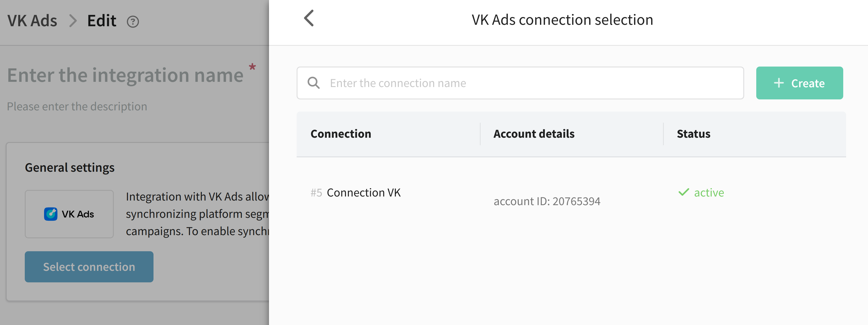The image size is (868, 325).
Task: Click the help question mark icon beside Edit
Action: [133, 22]
